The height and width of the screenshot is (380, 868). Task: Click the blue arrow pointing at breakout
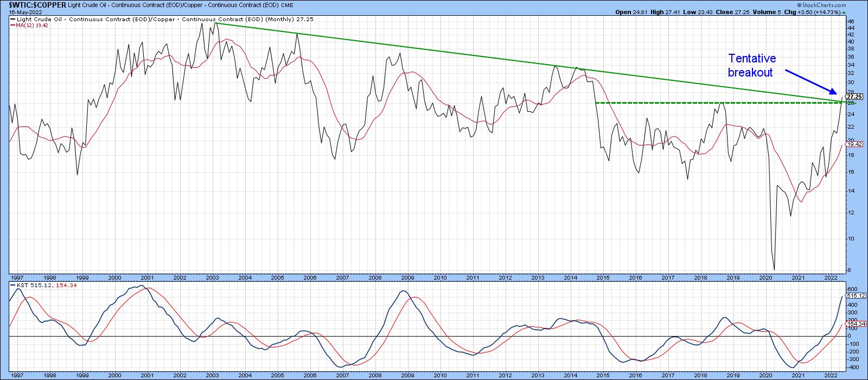click(810, 81)
